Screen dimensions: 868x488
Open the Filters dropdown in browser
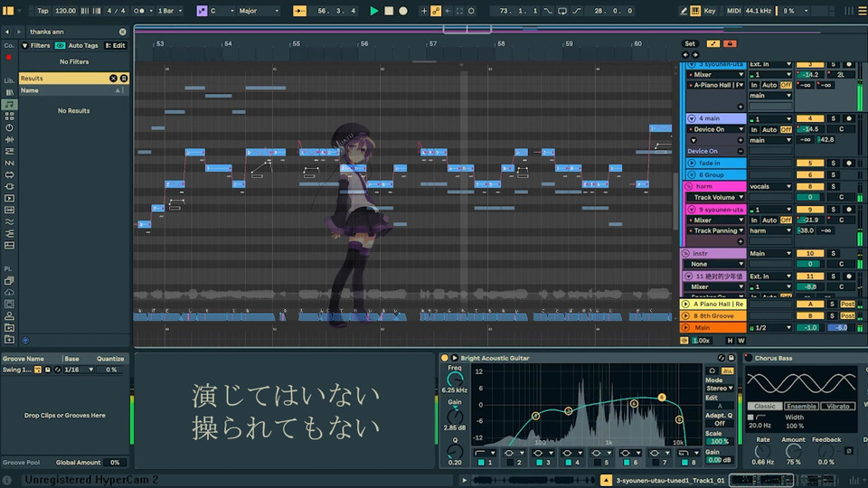pos(36,46)
